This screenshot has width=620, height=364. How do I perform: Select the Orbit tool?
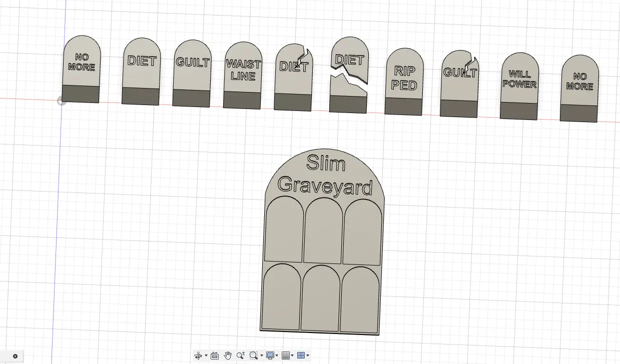[198, 355]
